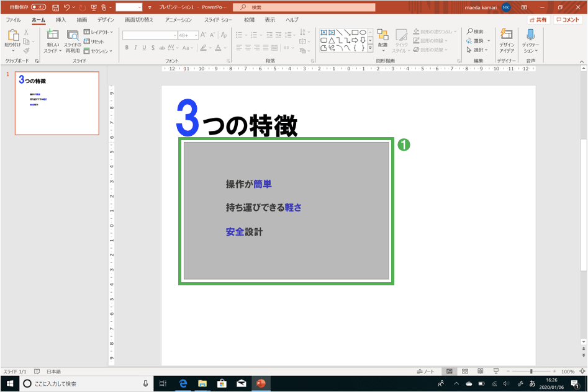Save the presentation with floppy disk icon

(55, 7)
